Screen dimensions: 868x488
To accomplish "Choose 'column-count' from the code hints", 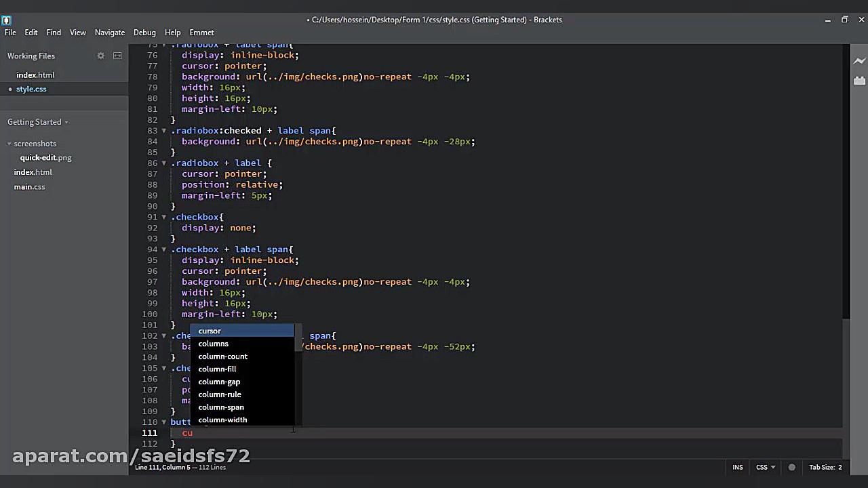I will pyautogui.click(x=242, y=357).
